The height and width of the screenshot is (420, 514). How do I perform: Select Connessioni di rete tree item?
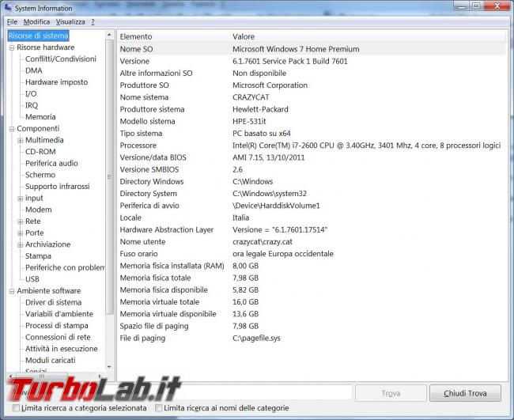coord(58,337)
